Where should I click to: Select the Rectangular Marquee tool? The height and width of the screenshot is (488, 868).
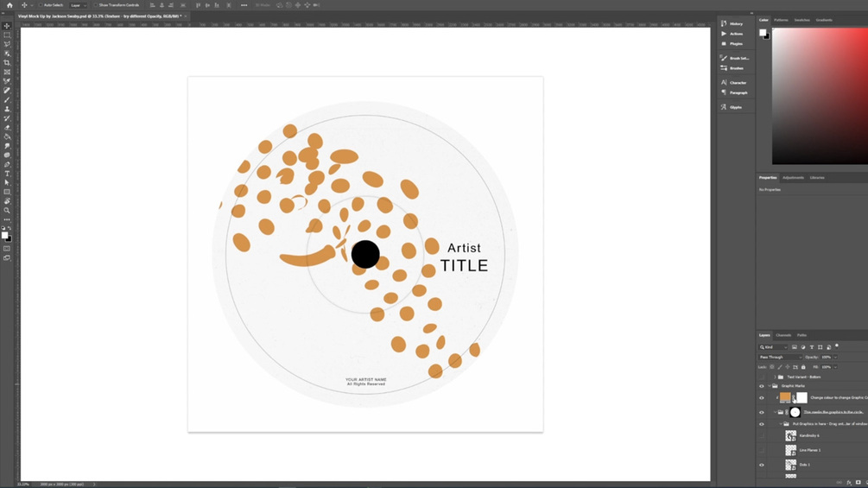[x=7, y=35]
